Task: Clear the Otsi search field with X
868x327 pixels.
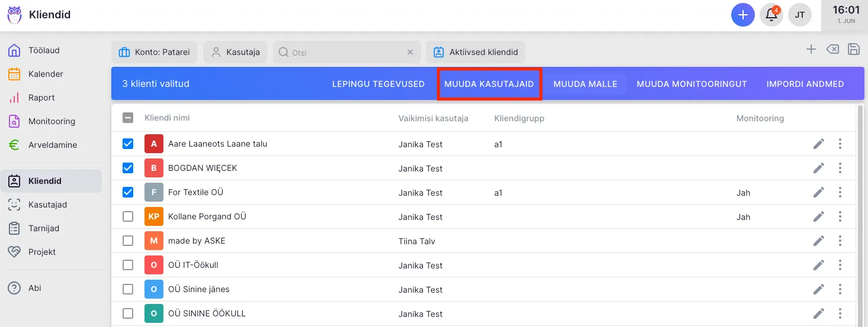Action: pyautogui.click(x=410, y=52)
